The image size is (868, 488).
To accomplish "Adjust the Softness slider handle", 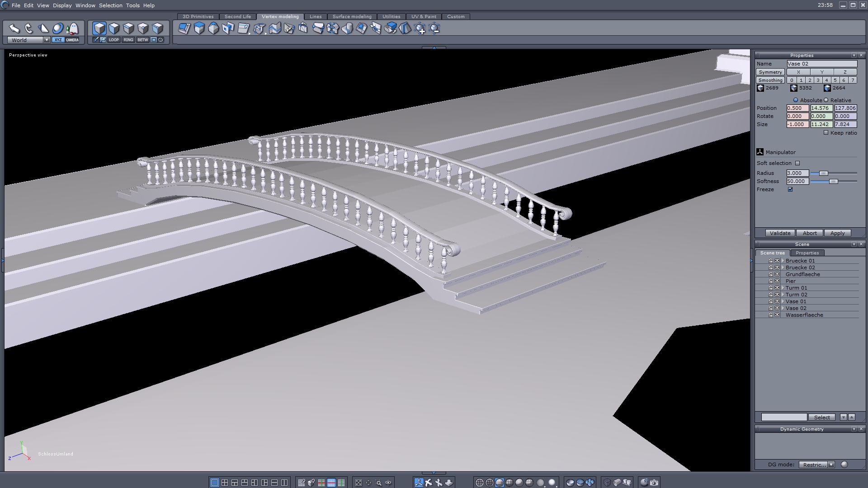I will point(833,181).
